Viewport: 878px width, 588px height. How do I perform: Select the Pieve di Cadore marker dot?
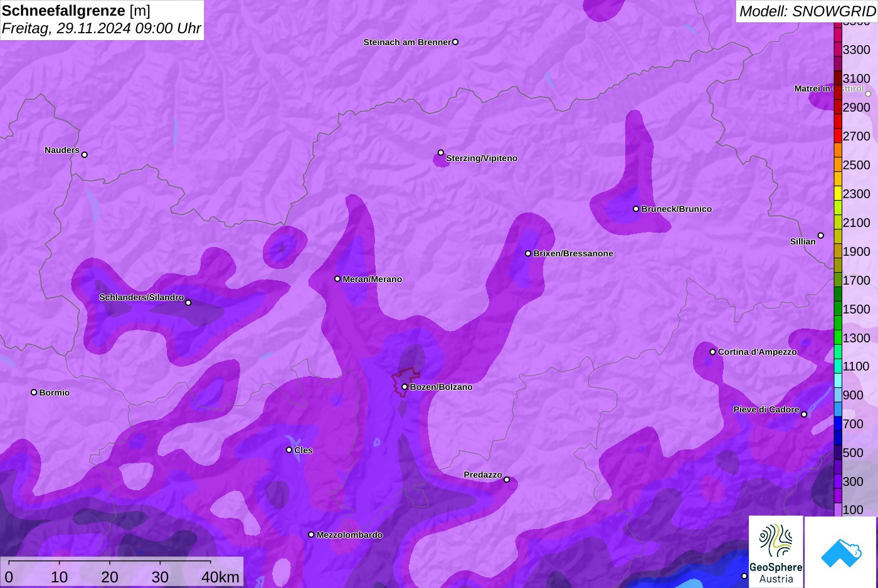[x=804, y=414]
